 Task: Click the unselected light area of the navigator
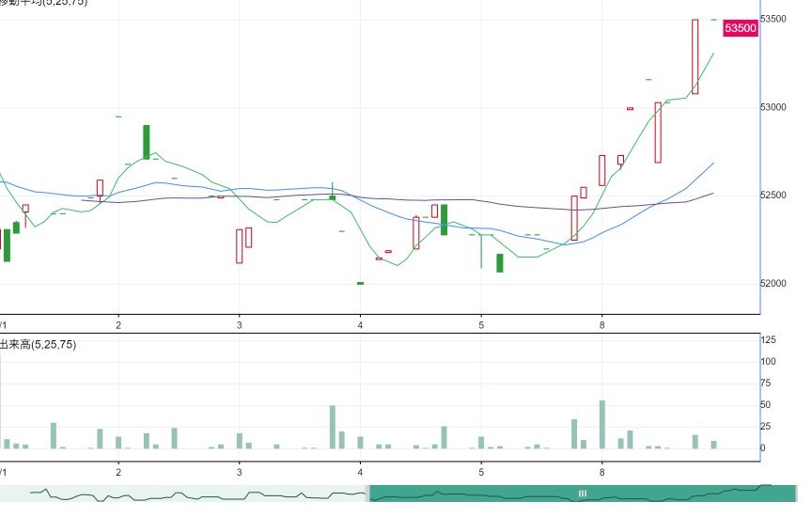[x=182, y=493]
